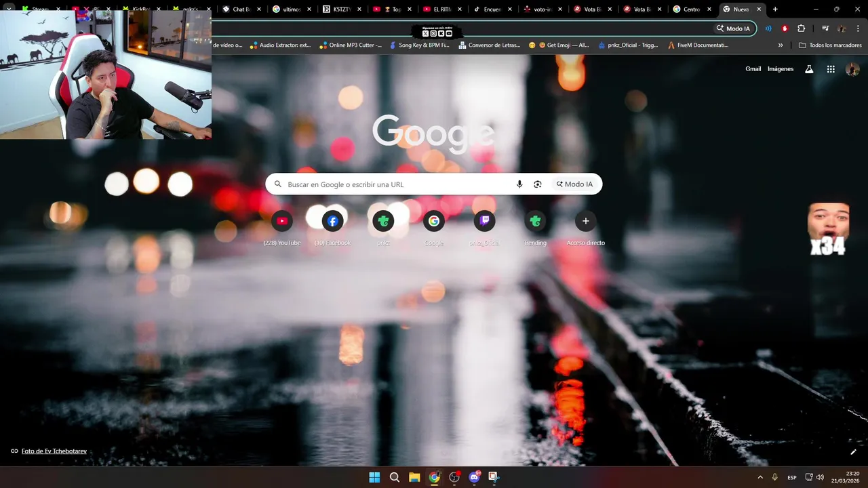Open the Gmail link
Image resolution: width=868 pixels, height=488 pixels.
(x=753, y=69)
